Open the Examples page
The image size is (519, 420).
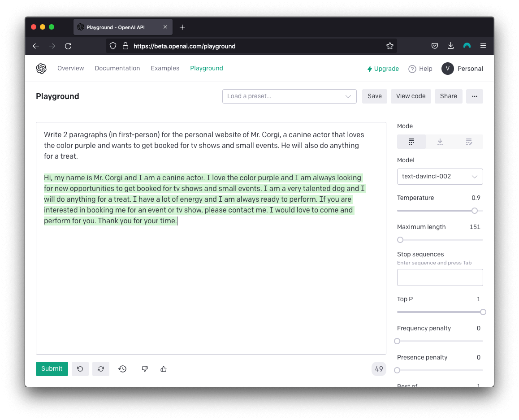point(165,68)
